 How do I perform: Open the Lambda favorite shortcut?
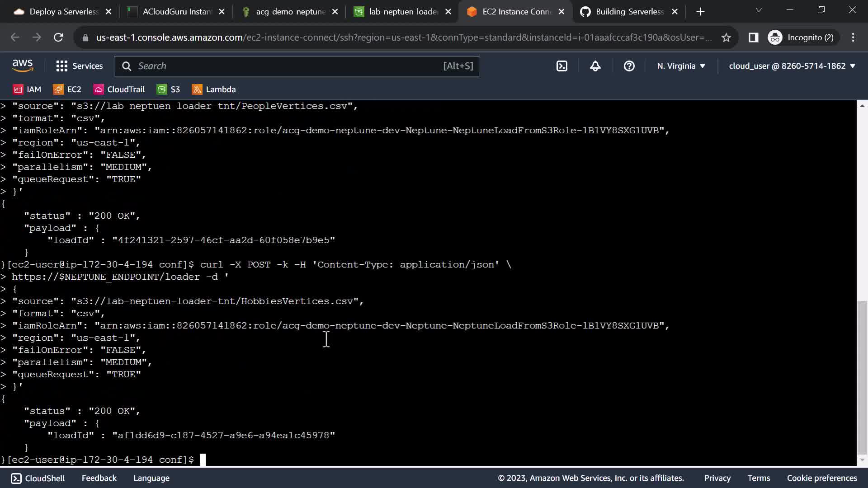(x=214, y=89)
